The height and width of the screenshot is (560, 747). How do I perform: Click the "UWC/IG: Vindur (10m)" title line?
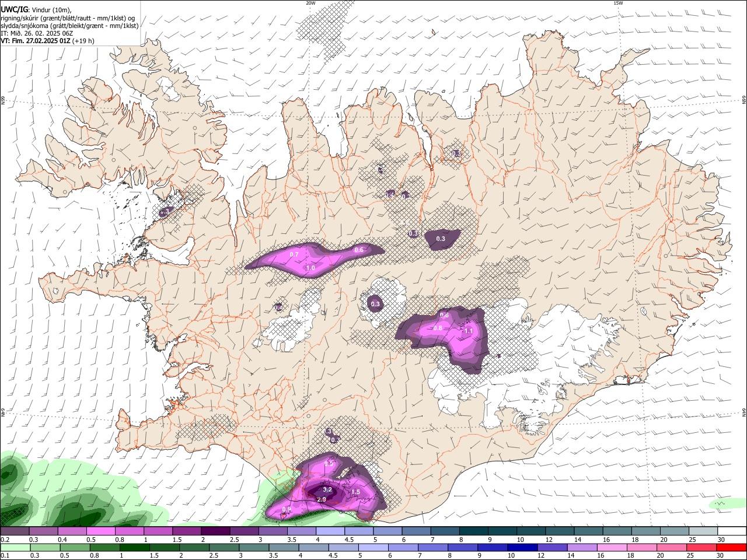click(x=36, y=9)
